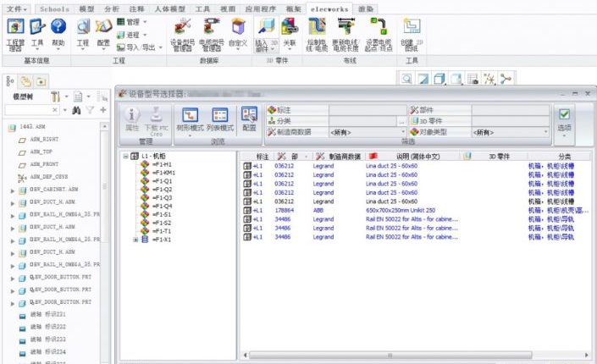The image size is (597, 364).
Task: Select 绘制电线/电缆 draw wire tool
Action: [317, 26]
